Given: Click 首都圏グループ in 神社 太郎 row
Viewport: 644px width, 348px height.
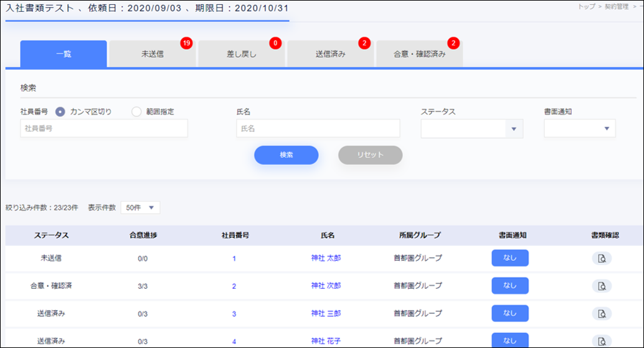Looking at the screenshot, I should coord(418,258).
